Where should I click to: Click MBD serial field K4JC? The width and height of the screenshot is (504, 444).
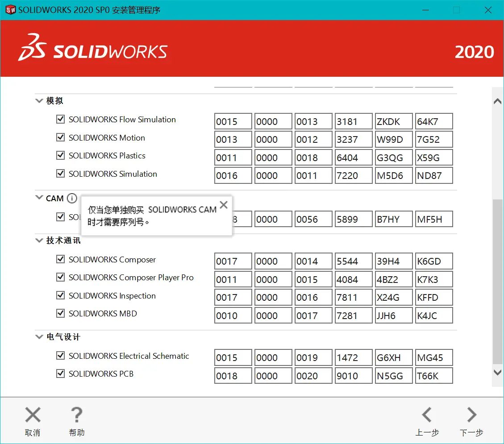434,315
